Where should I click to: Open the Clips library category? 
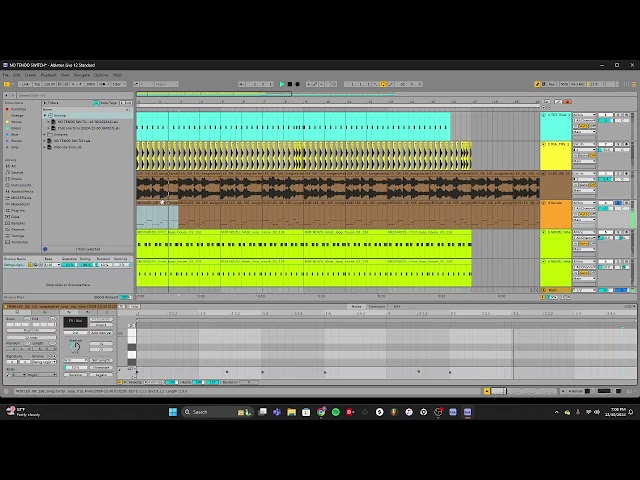pos(13,217)
